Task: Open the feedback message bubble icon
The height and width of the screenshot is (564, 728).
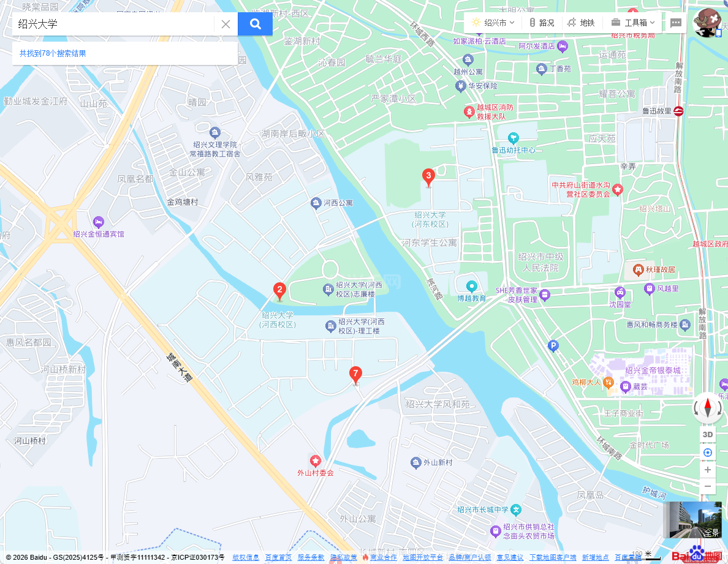Action: pyautogui.click(x=676, y=23)
